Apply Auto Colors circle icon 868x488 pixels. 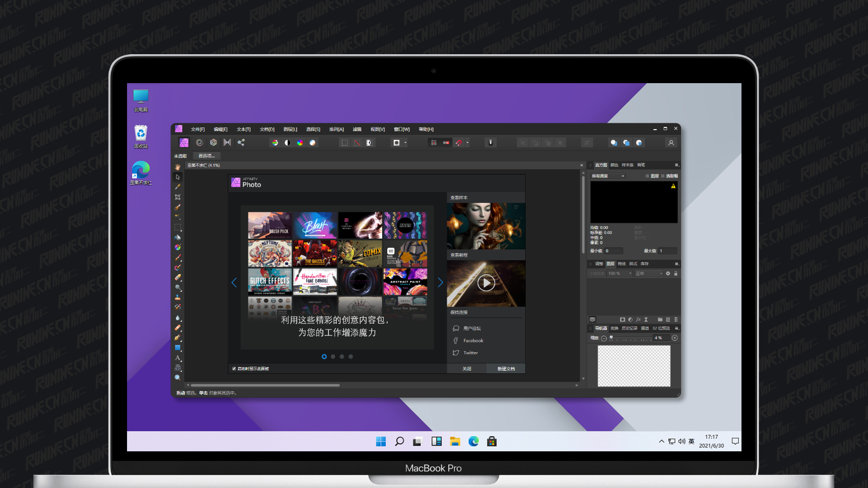(300, 143)
